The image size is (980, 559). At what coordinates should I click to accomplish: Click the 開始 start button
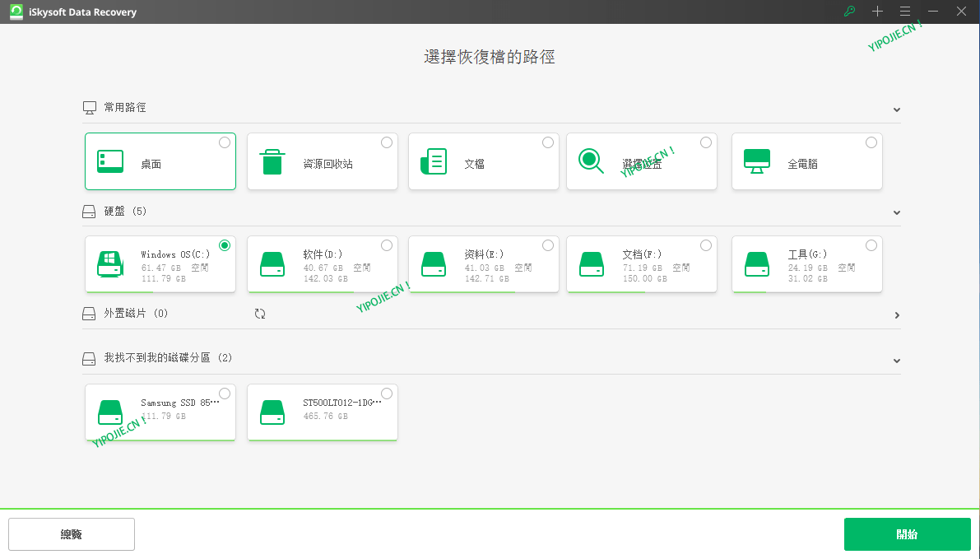point(908,533)
